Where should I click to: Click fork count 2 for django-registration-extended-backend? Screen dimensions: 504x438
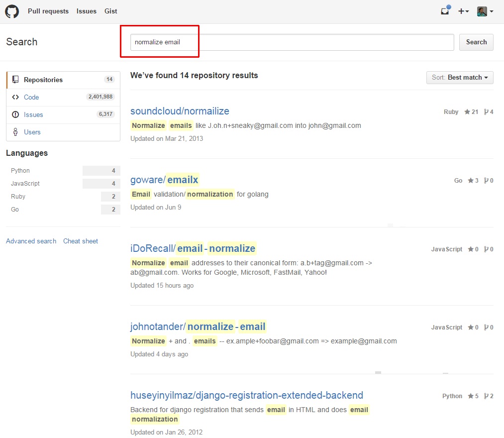pos(489,396)
